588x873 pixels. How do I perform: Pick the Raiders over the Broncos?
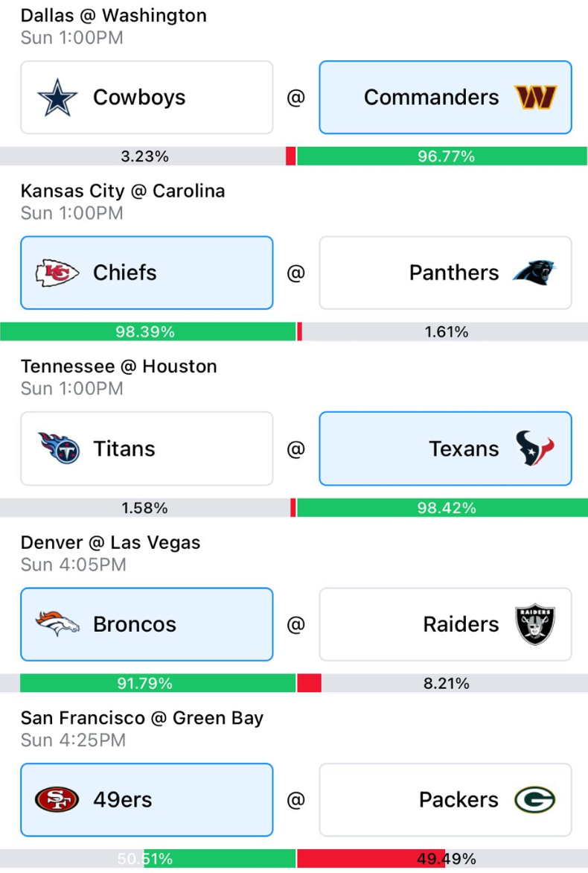[x=445, y=624]
